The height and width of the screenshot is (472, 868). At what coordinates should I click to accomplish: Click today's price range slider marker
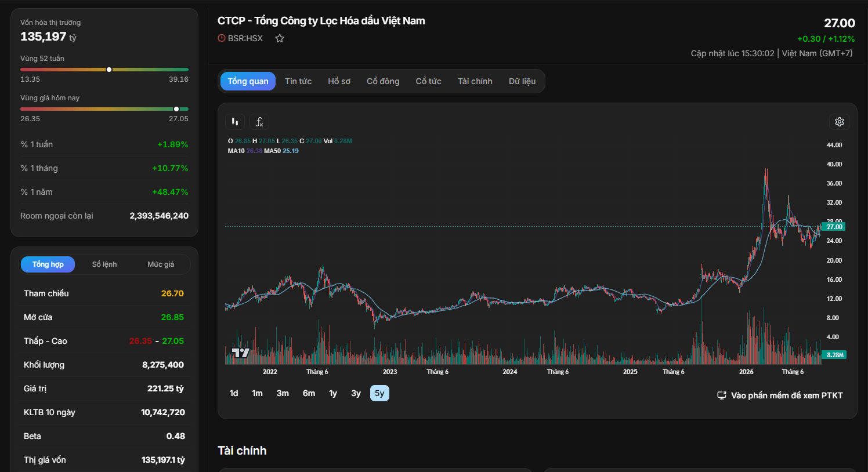click(x=176, y=109)
